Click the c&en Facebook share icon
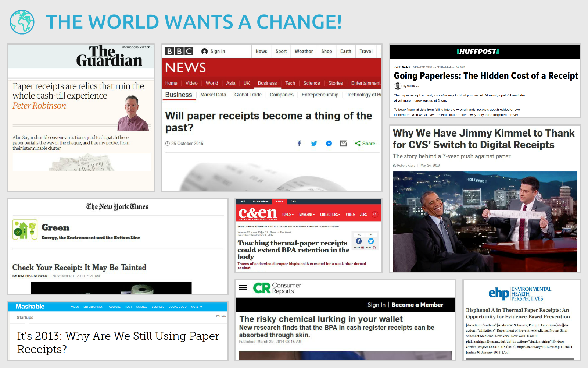This screenshot has width=588, height=368. (x=359, y=241)
